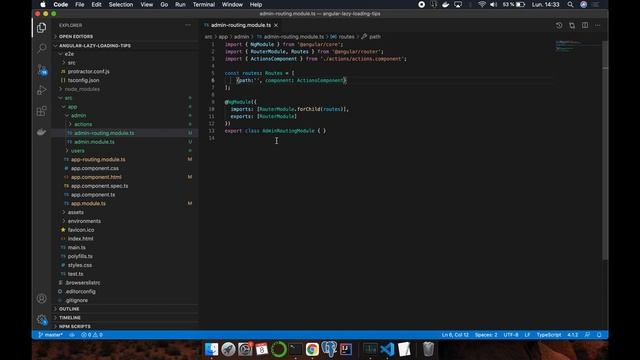The image size is (640, 360).
Task: Open the timeline history icon in editor toolbar
Action: (559, 25)
